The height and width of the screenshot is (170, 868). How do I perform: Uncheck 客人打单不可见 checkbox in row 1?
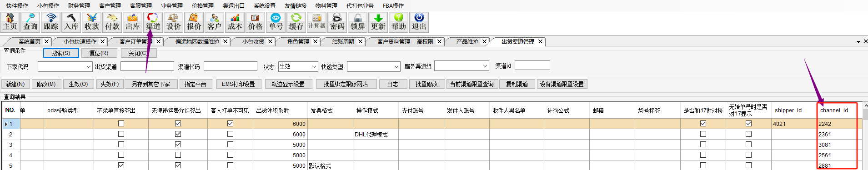click(230, 124)
